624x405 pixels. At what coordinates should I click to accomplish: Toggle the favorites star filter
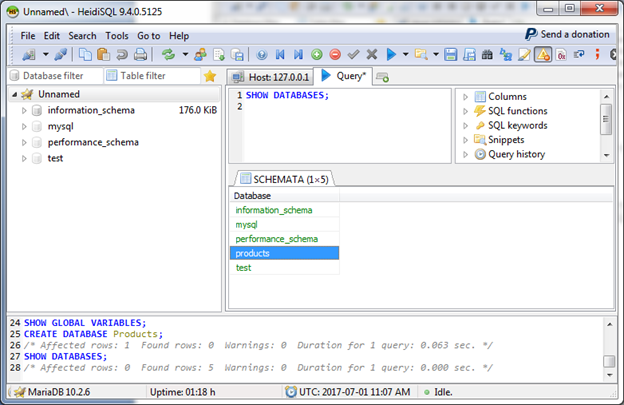210,76
